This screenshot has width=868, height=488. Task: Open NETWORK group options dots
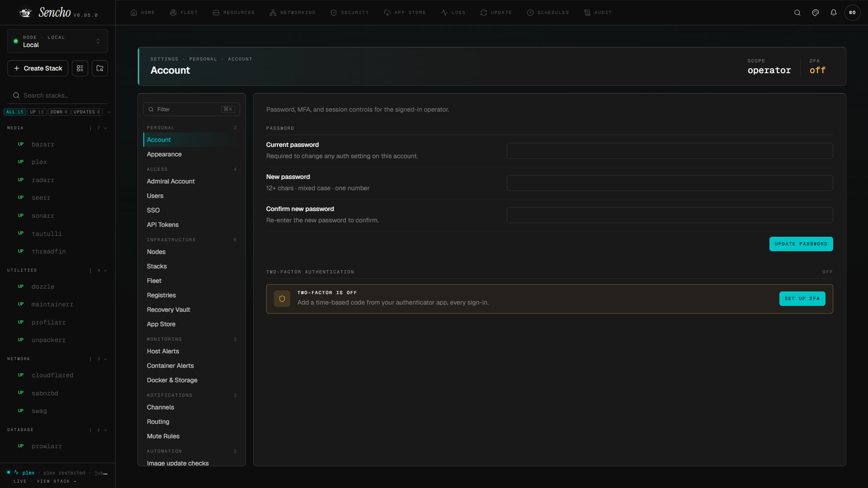[90, 359]
